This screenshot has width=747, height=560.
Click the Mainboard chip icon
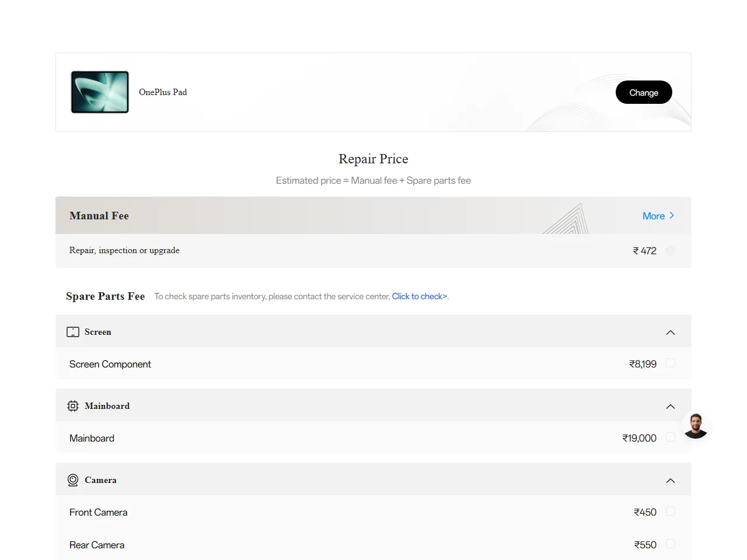point(73,406)
